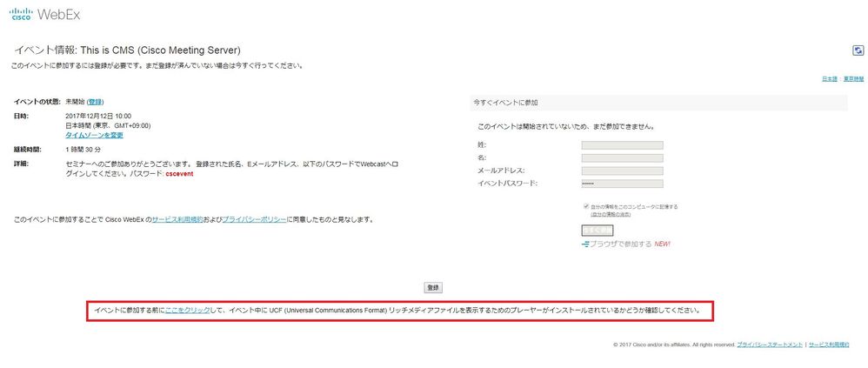Click the refresh icon at top right
868x368 pixels.
(858, 51)
